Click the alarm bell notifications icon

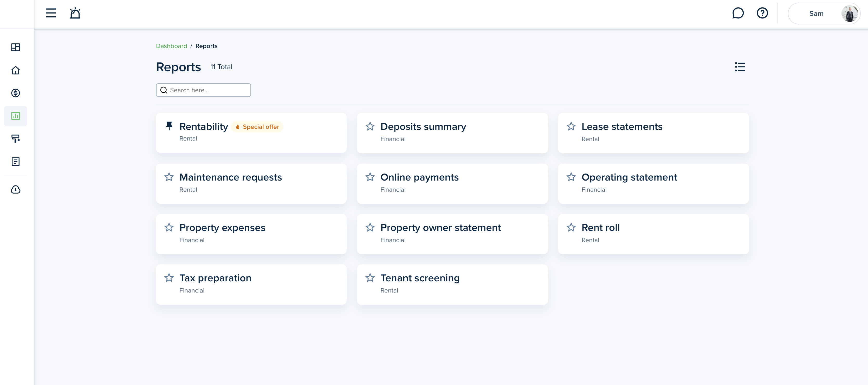click(75, 13)
